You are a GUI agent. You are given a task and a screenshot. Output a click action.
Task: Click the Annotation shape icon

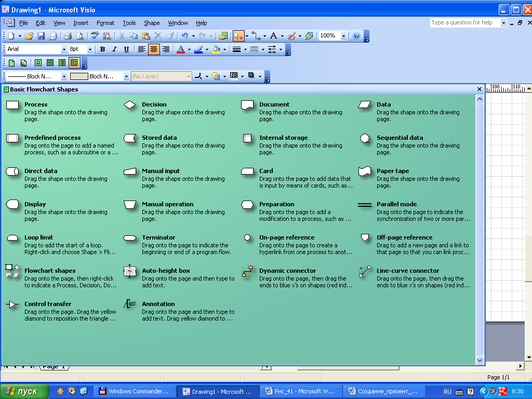pyautogui.click(x=129, y=304)
